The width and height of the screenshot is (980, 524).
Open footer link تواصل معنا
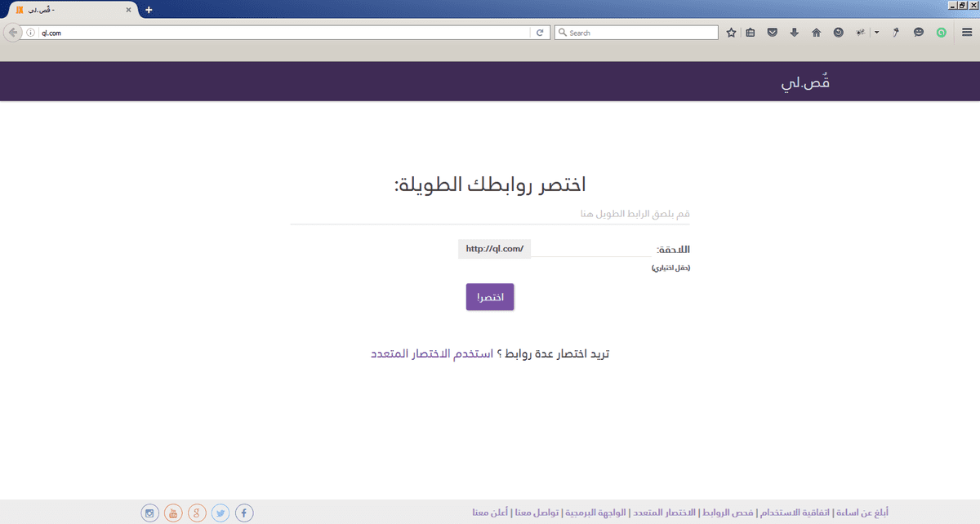click(537, 513)
